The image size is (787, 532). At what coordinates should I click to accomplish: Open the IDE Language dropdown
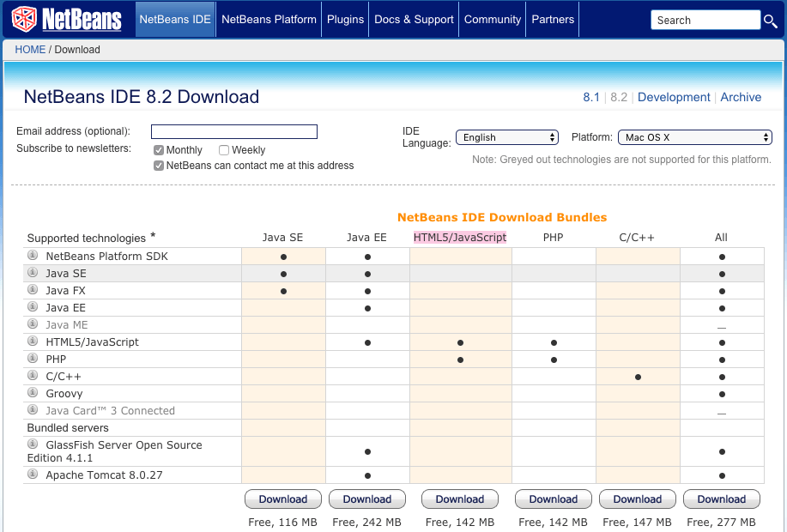tap(507, 137)
